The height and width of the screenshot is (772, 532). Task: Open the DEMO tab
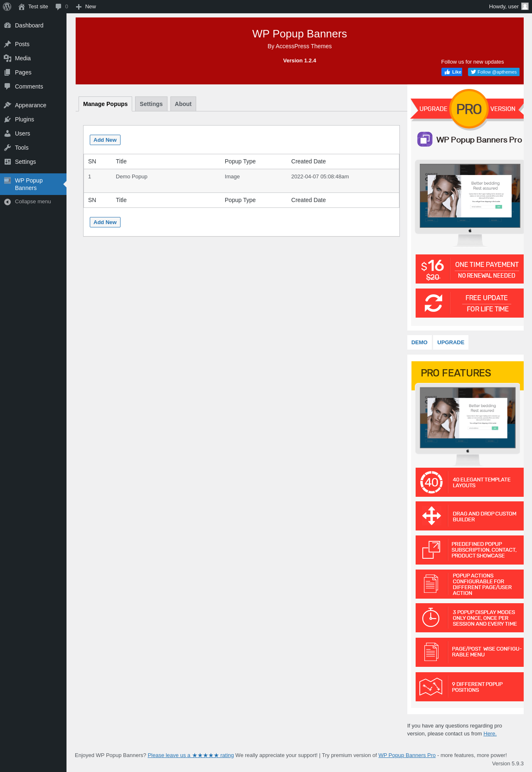(x=419, y=343)
